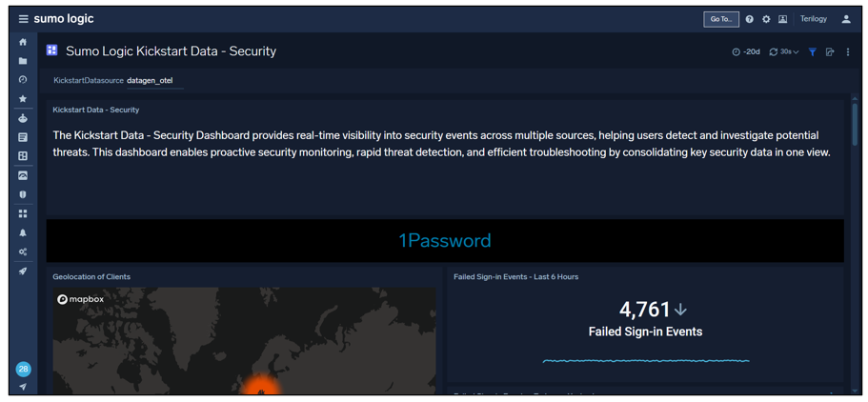Open the dashboard three-dot more menu
868x402 pixels.
(848, 52)
